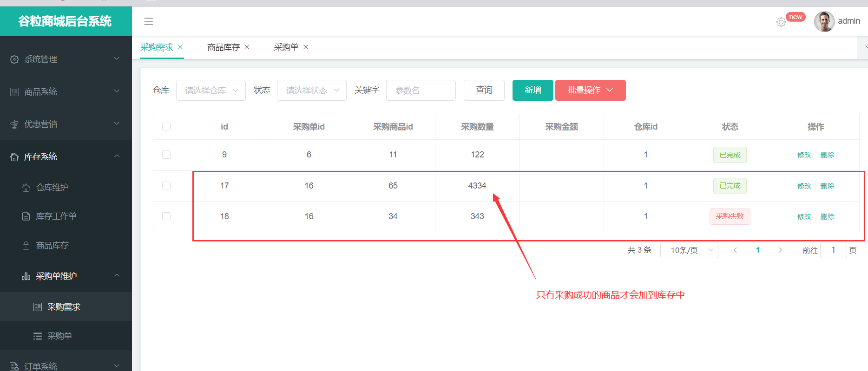Click the 优惠营销 icon in sidebar
Viewport: 868px width, 371px height.
[14, 124]
